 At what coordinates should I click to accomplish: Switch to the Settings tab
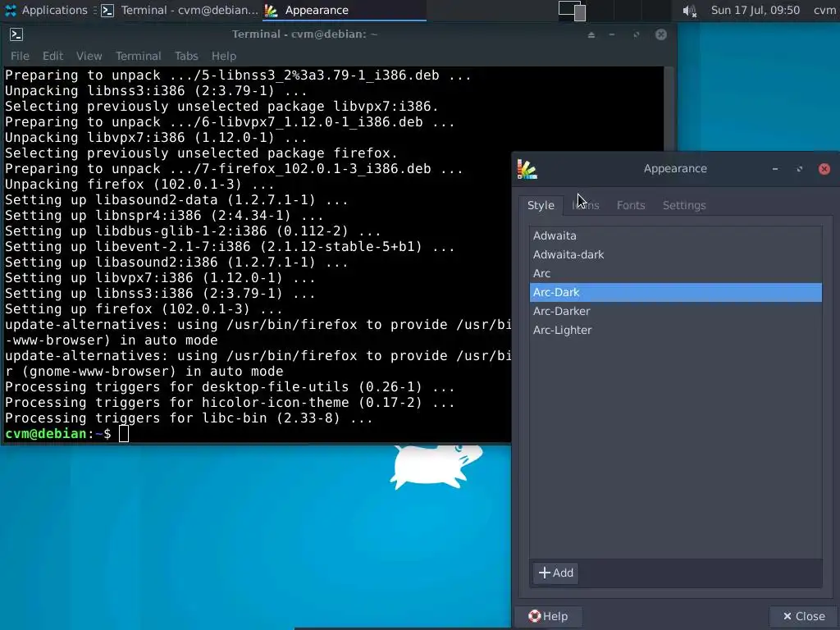pos(684,205)
